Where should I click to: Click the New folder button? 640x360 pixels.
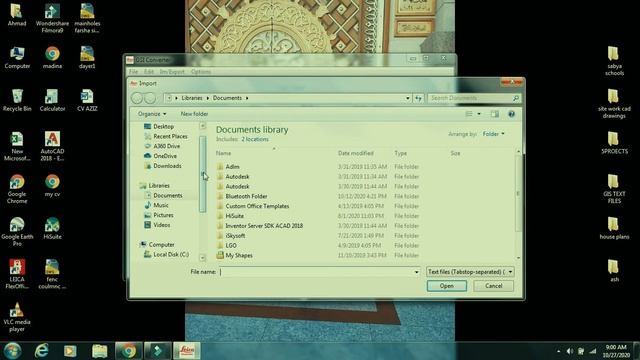click(x=194, y=114)
